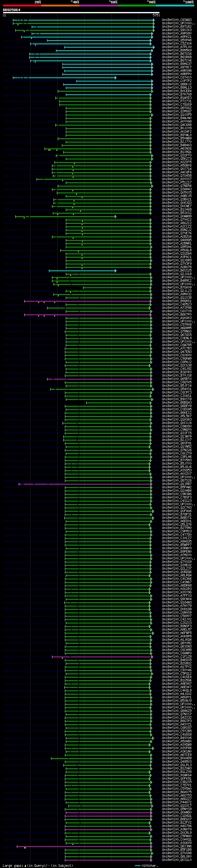Select the UniRef100_Q46HQ5 label
This screenshot has height=868, width=197.
tap(177, 240)
